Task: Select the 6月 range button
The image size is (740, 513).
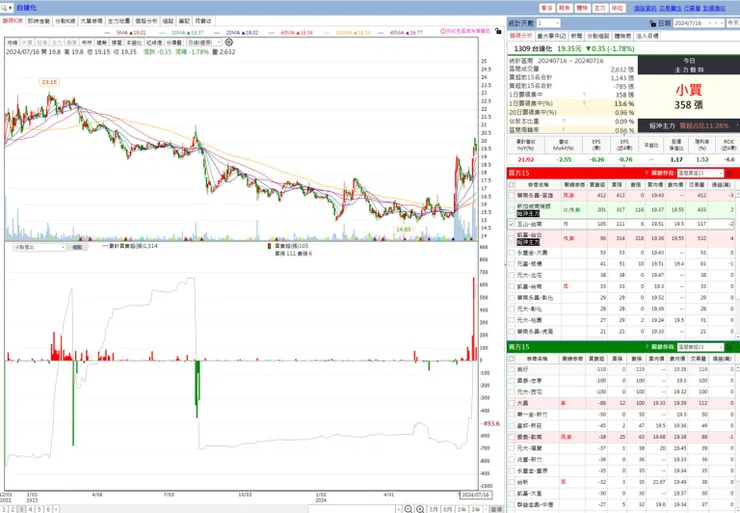Action: coord(447,509)
